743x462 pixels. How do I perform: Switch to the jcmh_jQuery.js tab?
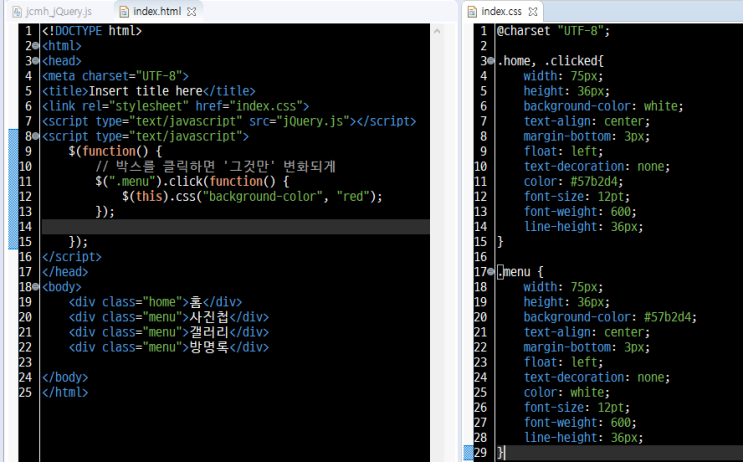(x=52, y=11)
